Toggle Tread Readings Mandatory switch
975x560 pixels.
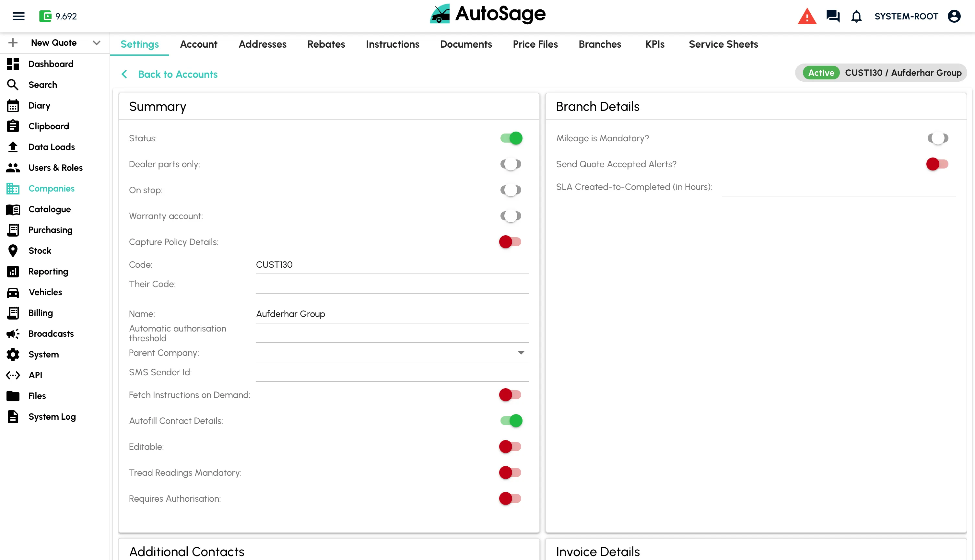click(x=510, y=473)
